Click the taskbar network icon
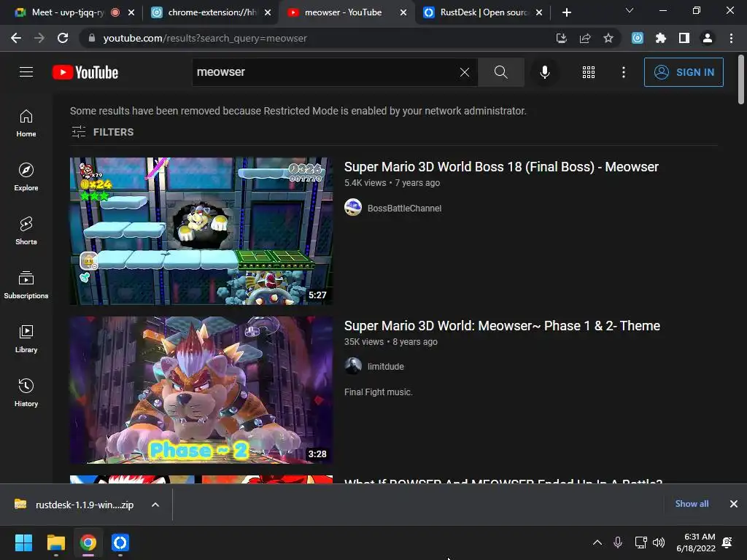 (640, 542)
